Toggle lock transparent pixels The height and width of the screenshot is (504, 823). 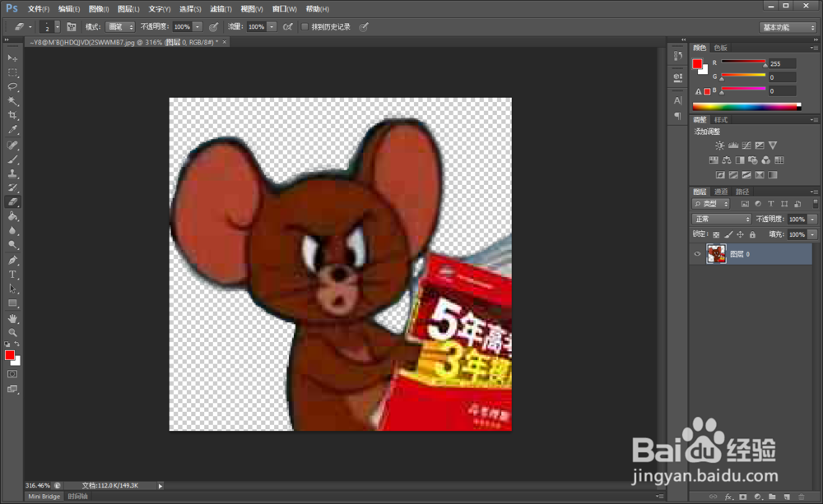point(716,234)
